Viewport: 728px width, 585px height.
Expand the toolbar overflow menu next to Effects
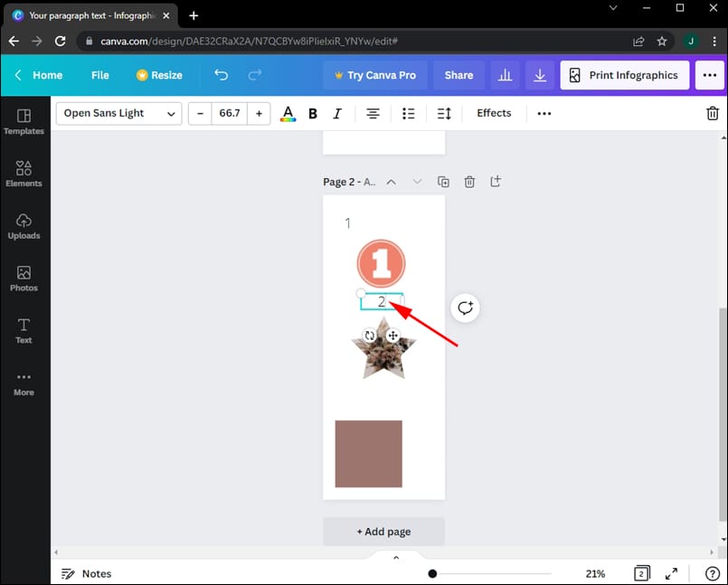pos(544,113)
